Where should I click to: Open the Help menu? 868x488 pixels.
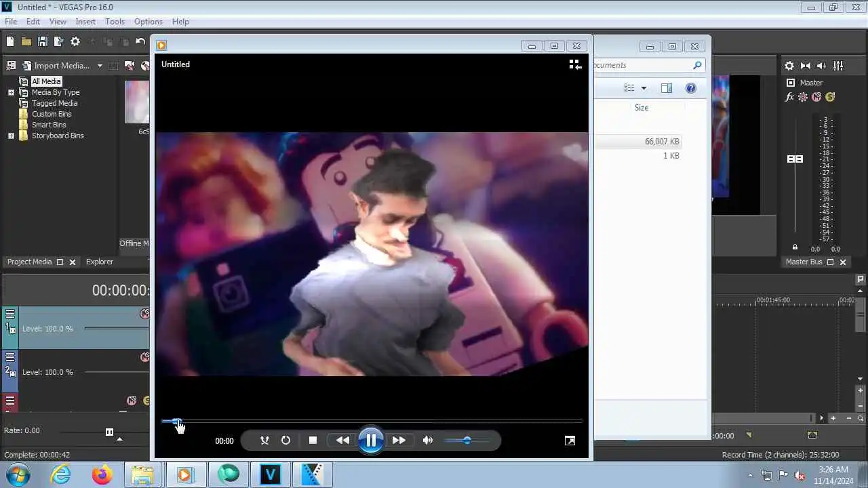180,22
